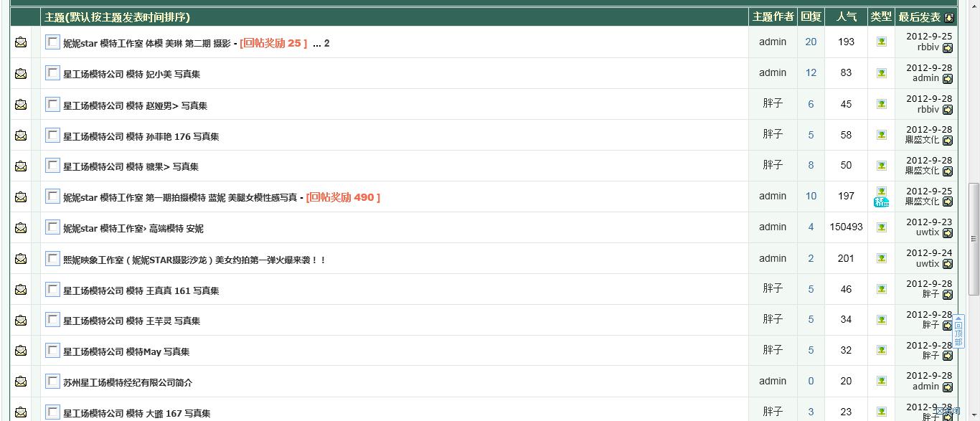Viewport: 980px width, 421px height.
Task: Click page 2 link of 体模美琳 thread
Action: click(326, 43)
